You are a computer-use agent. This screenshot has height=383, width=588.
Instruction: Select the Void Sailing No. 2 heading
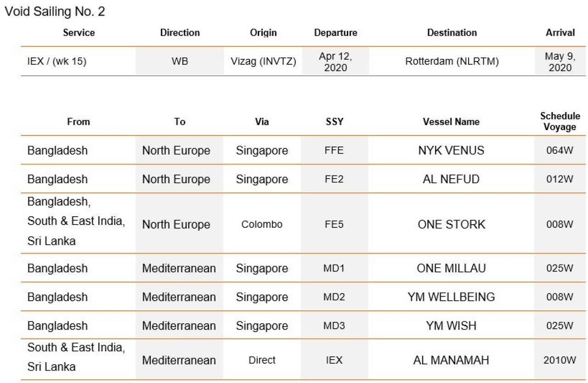(55, 11)
